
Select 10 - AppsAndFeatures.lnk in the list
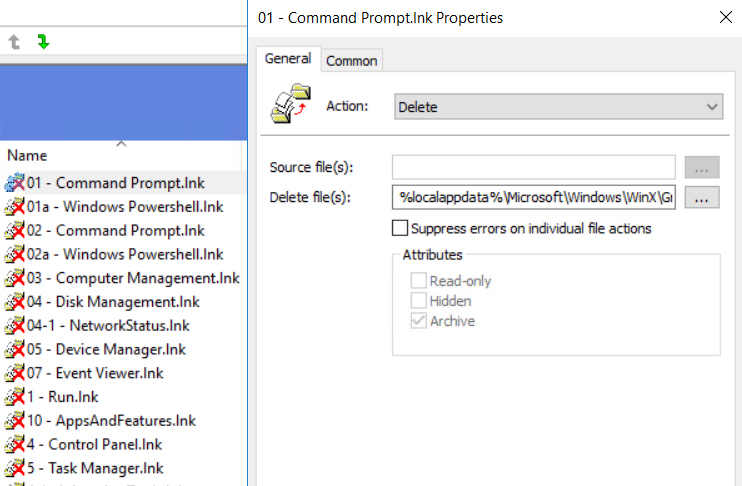point(112,421)
